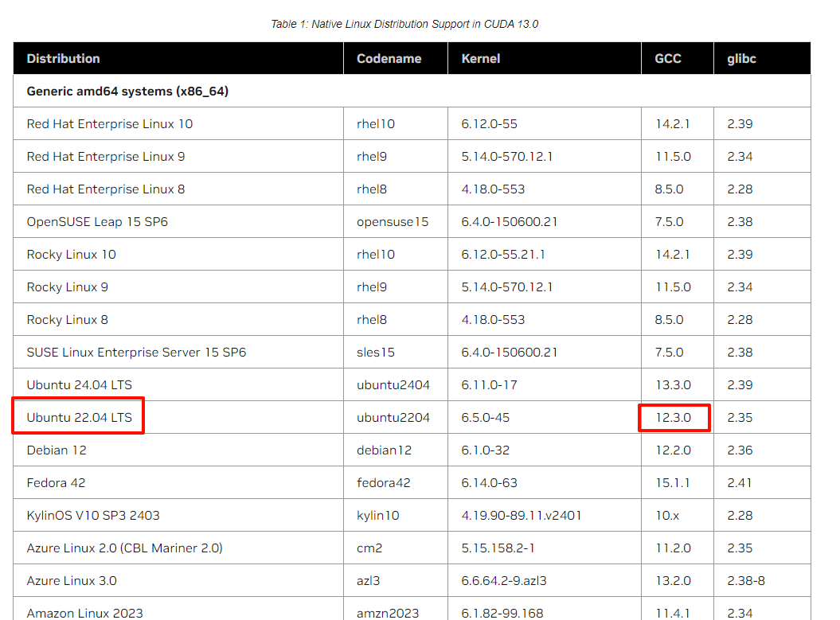Click kernel value '6.6.64.2-9.azl3'
The width and height of the screenshot is (840, 620).
503,581
